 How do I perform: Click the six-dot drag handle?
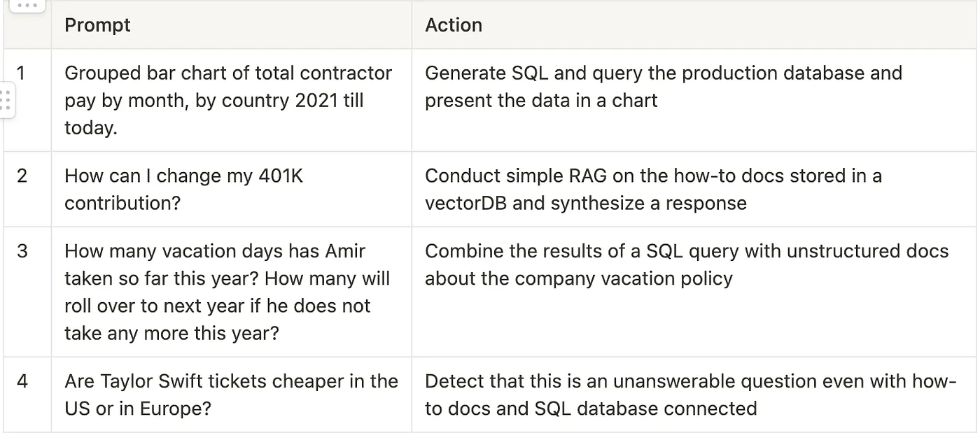6,101
